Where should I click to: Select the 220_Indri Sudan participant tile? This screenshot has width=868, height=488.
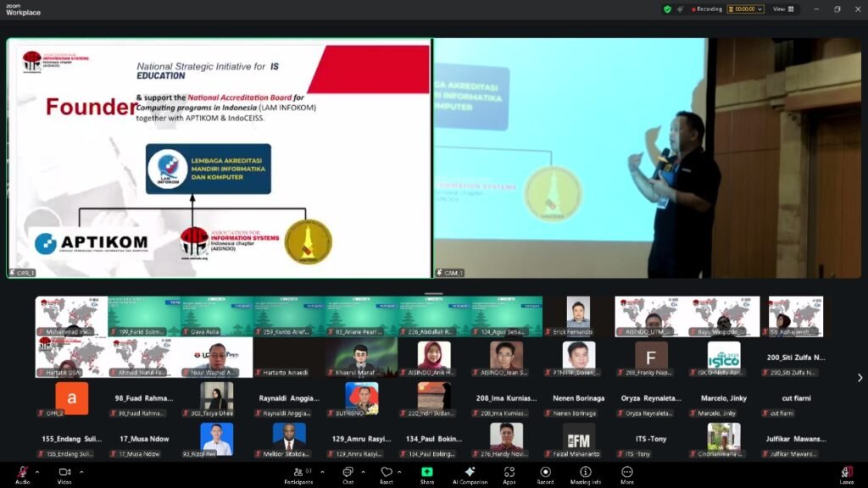tap(434, 398)
